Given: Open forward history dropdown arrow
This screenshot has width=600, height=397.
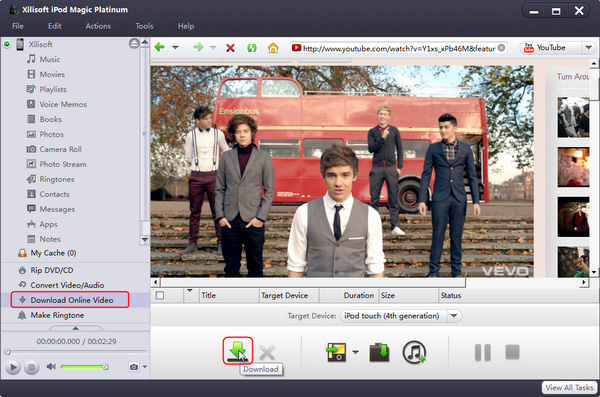Looking at the screenshot, I should tap(213, 48).
